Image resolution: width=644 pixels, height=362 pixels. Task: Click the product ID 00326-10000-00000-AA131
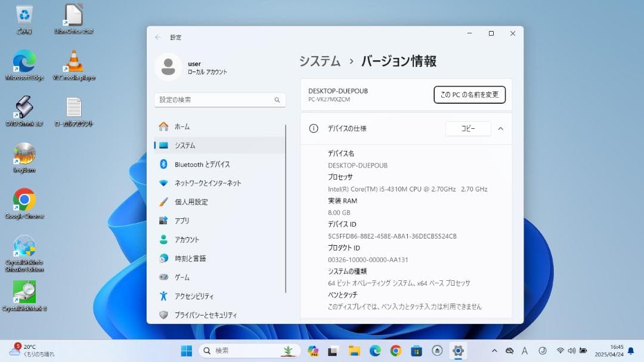point(368,259)
